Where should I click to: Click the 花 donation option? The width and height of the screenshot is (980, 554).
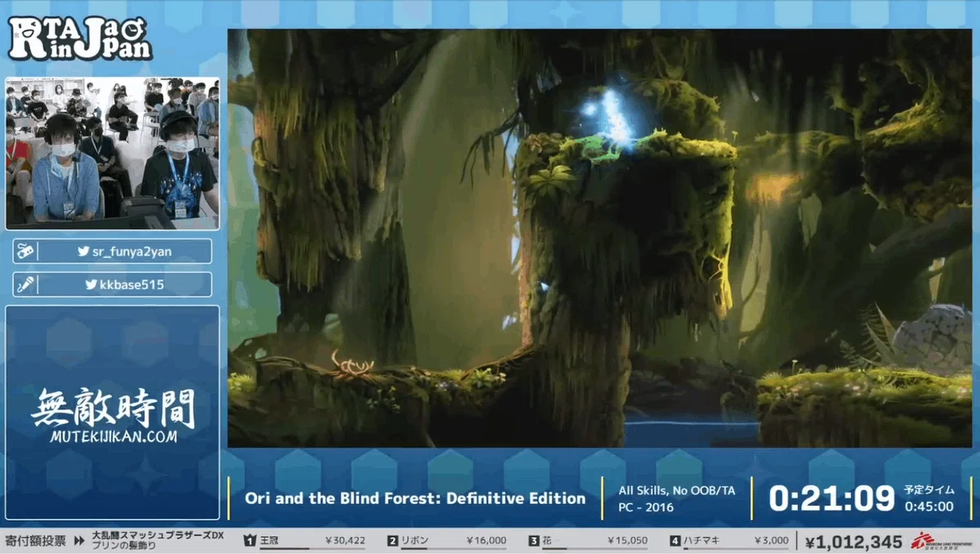[547, 541]
